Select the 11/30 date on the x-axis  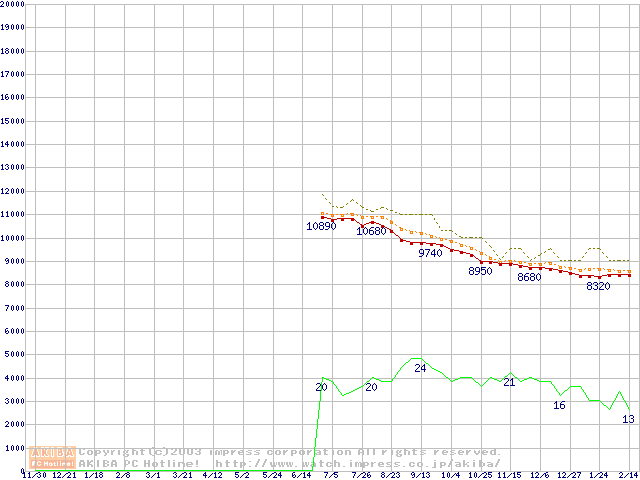(33, 475)
